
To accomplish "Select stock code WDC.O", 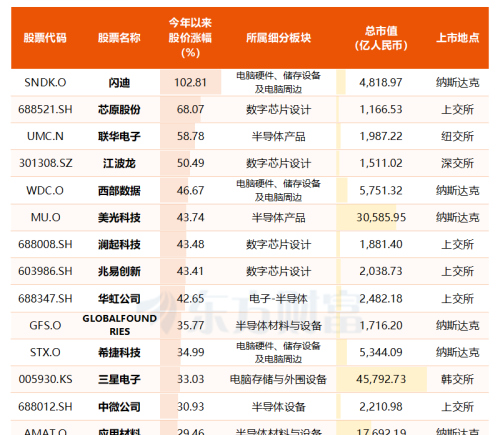I will coord(45,191).
